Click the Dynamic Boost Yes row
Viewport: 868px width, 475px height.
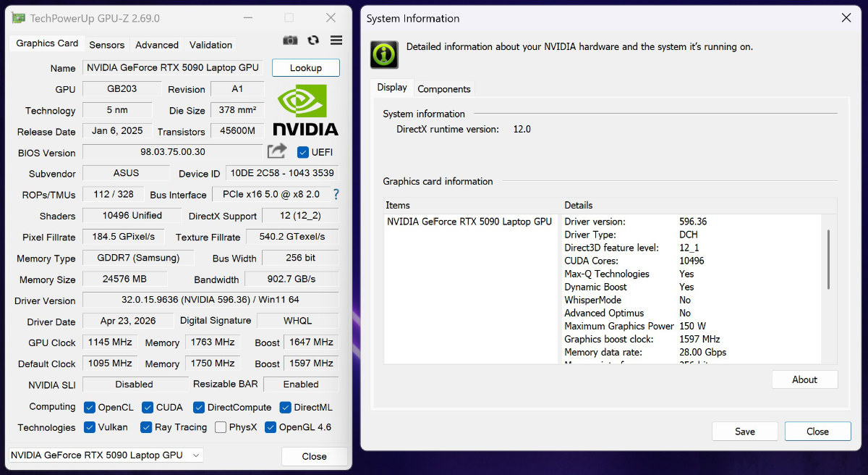click(x=692, y=287)
